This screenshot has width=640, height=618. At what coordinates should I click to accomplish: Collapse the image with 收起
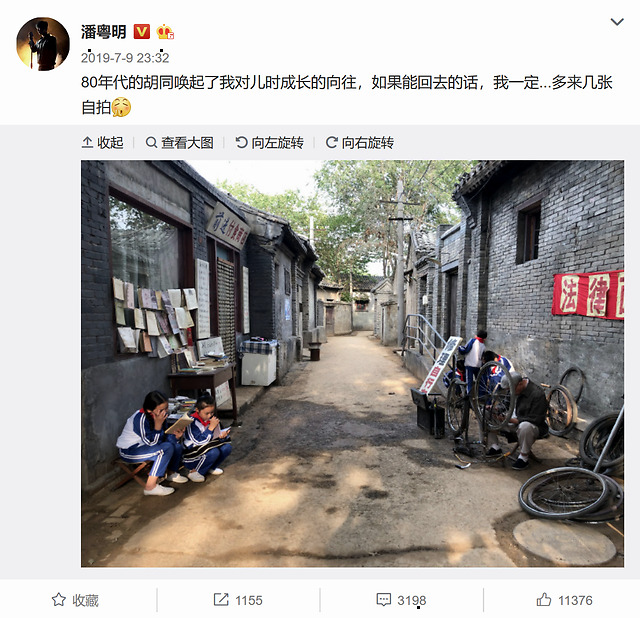click(x=102, y=142)
